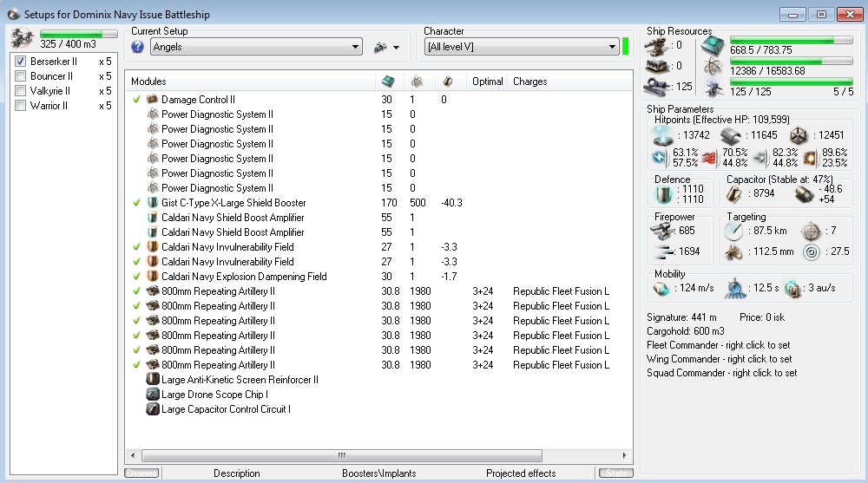Click the scrollbar right arrow in module list
Screen dimensions: 868x483
tap(624, 456)
